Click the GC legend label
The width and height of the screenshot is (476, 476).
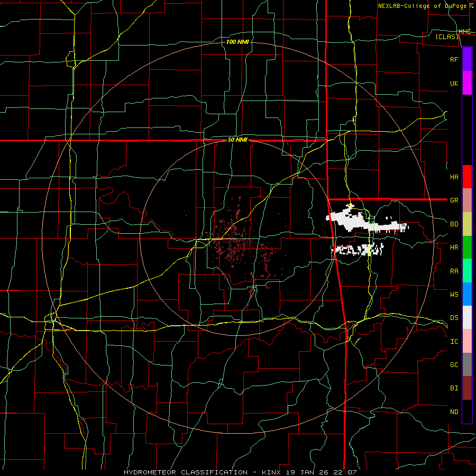coord(454,364)
